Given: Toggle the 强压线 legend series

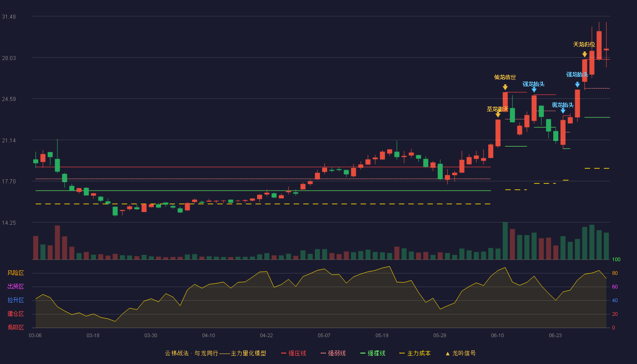Looking at the screenshot, I should tap(293, 353).
